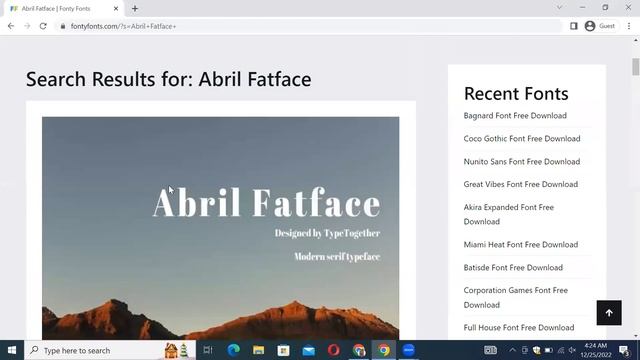The image size is (640, 360).
Task: Open Bagnard Font Free Download link
Action: click(x=515, y=116)
